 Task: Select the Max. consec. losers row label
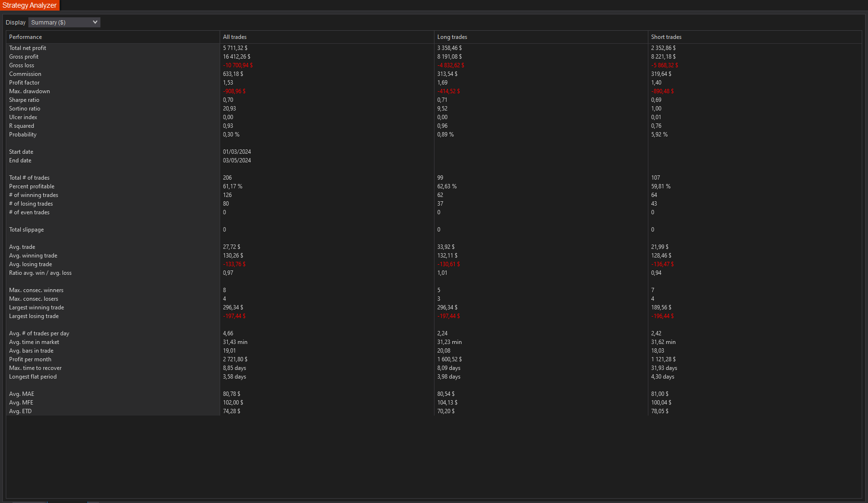34,299
